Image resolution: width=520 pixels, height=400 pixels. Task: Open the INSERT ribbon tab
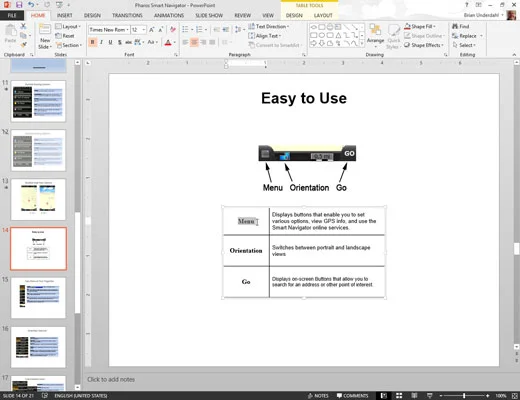[64, 15]
